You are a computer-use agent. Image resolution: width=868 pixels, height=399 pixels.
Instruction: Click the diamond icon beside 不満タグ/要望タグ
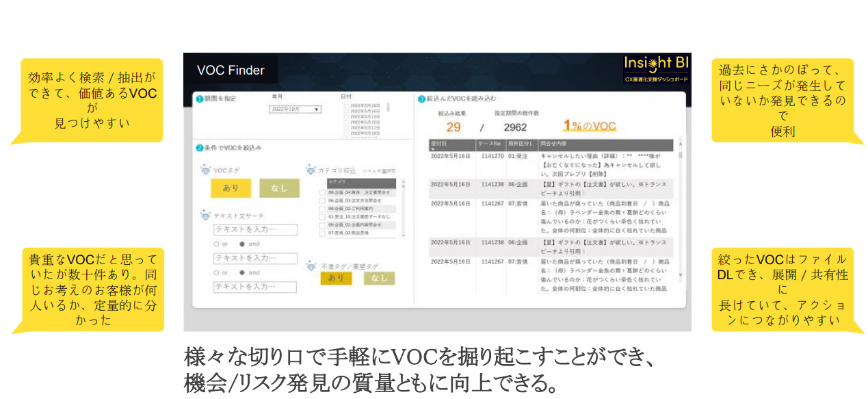point(311,265)
